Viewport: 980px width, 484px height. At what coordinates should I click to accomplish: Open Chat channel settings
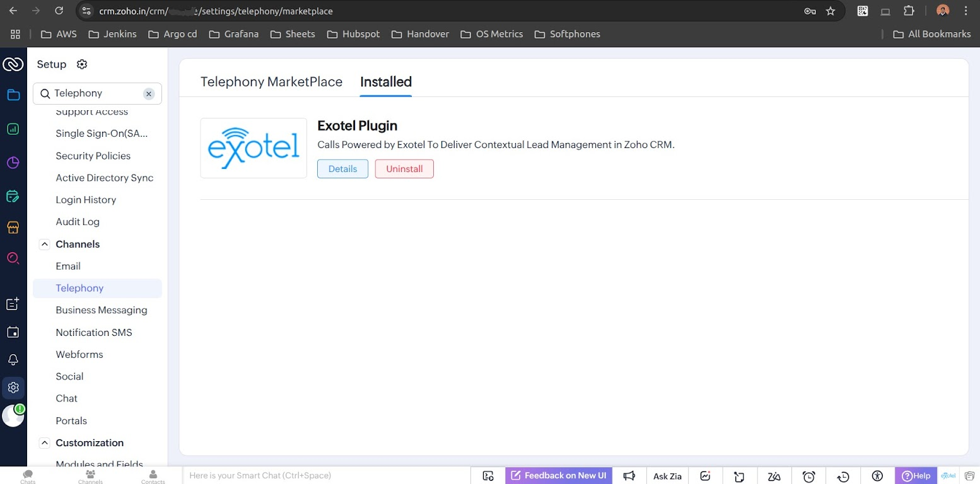(66, 398)
